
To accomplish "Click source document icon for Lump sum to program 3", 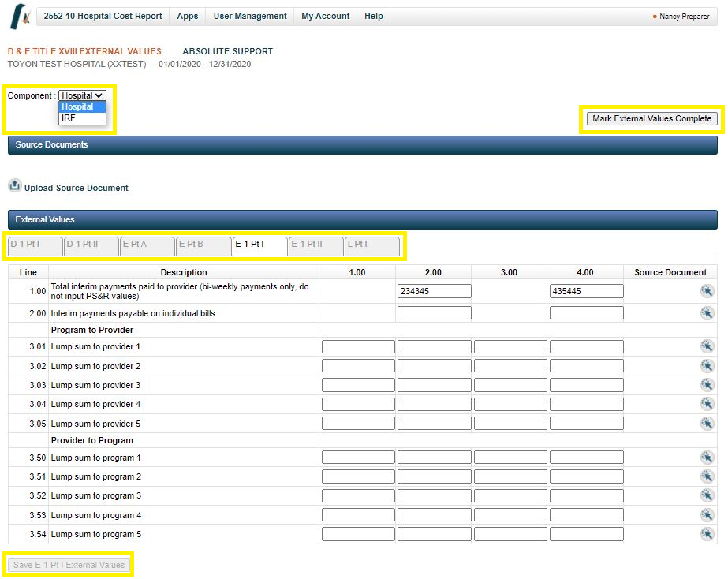I will (707, 495).
